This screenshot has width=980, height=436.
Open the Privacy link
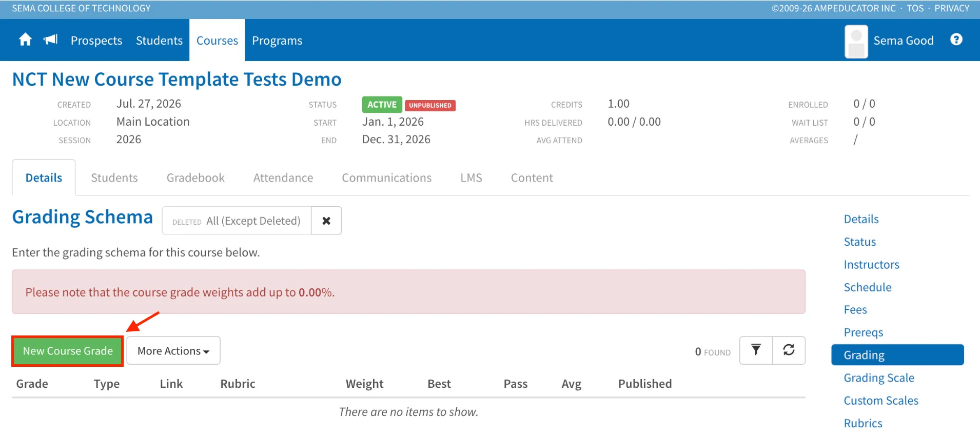coord(952,8)
